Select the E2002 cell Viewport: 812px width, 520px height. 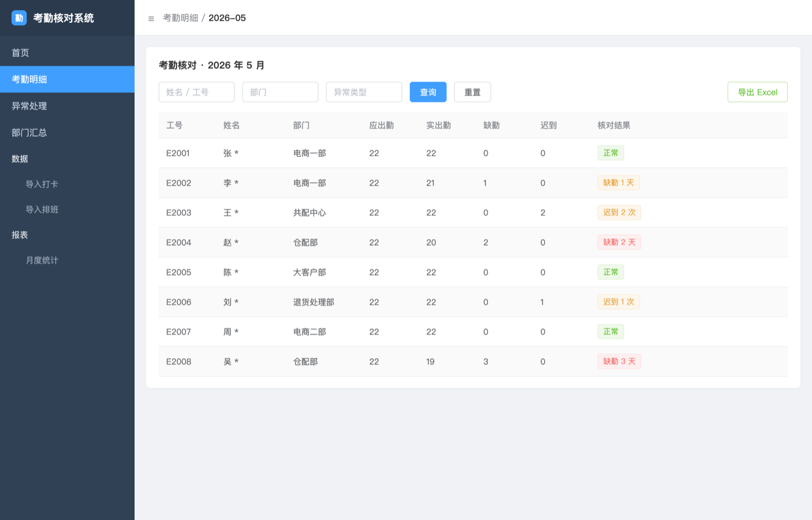[x=179, y=183]
